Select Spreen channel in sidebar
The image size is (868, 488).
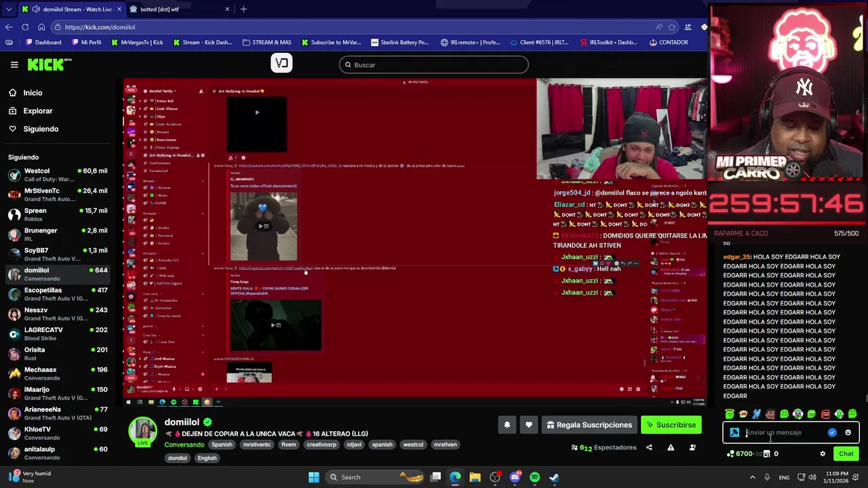[58, 214]
